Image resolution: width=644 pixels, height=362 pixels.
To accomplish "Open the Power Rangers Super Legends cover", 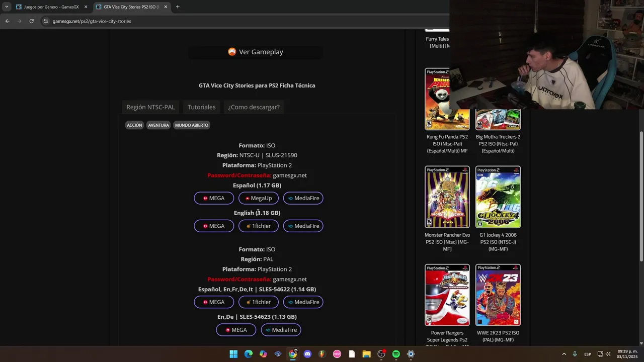I will click(x=447, y=295).
